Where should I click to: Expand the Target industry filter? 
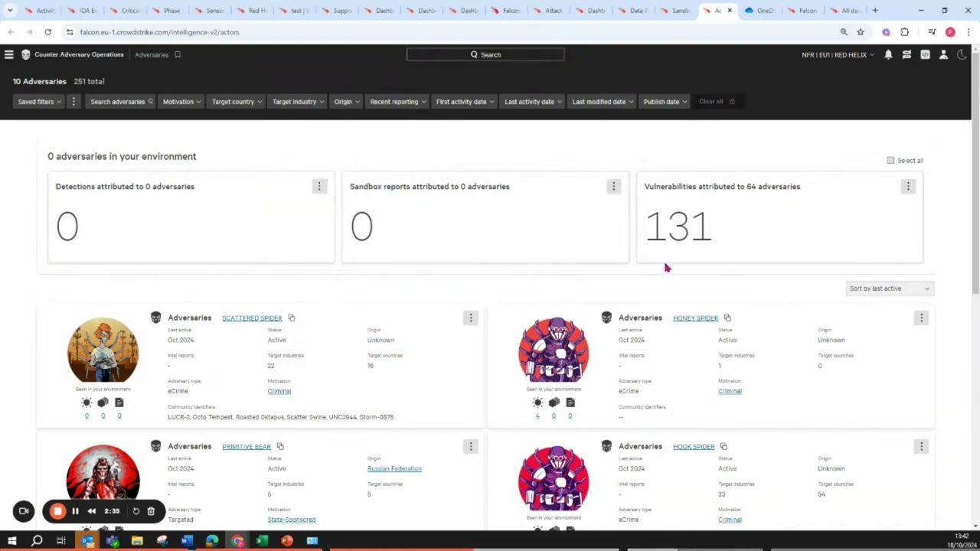(x=298, y=101)
